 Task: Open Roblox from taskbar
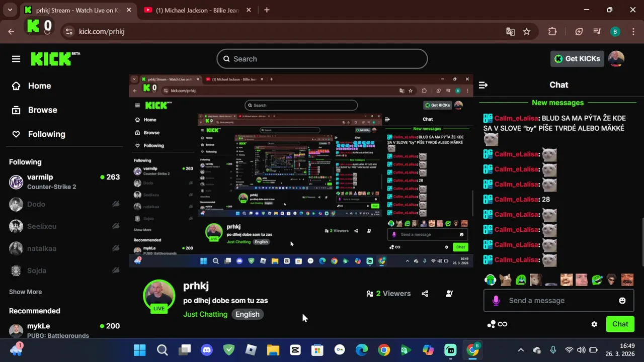(251, 350)
